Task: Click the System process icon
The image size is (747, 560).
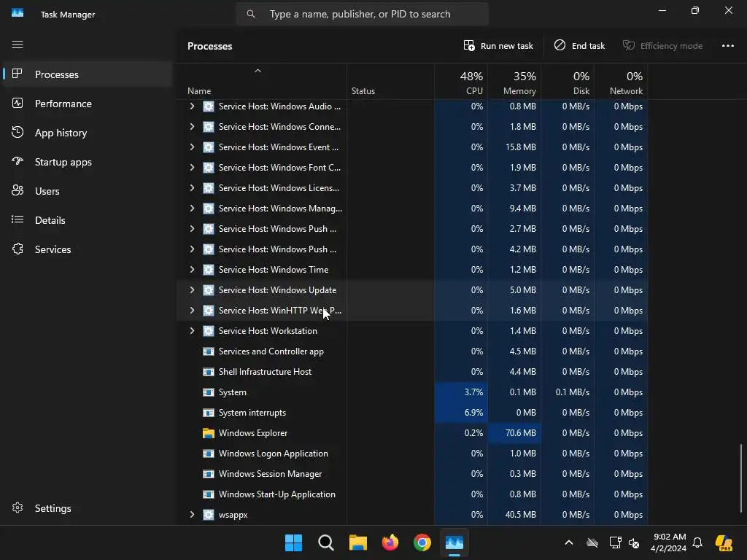Action: click(x=208, y=392)
